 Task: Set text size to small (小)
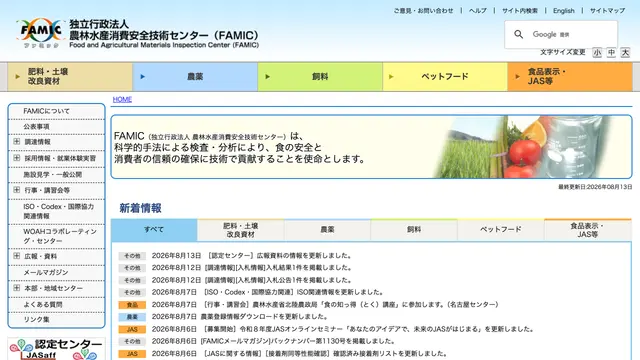pos(597,53)
